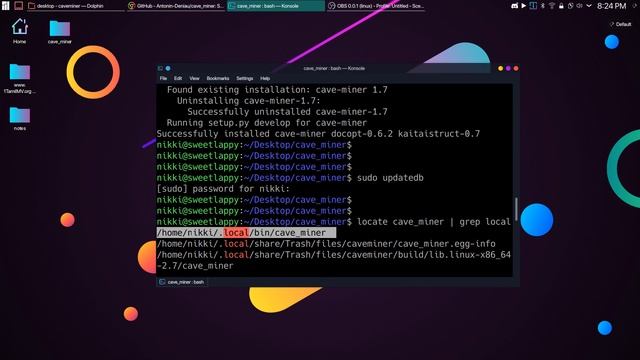Image resolution: width=640 pixels, height=360 pixels.
Task: Click the blue split-view tray icon
Action: 533,6
